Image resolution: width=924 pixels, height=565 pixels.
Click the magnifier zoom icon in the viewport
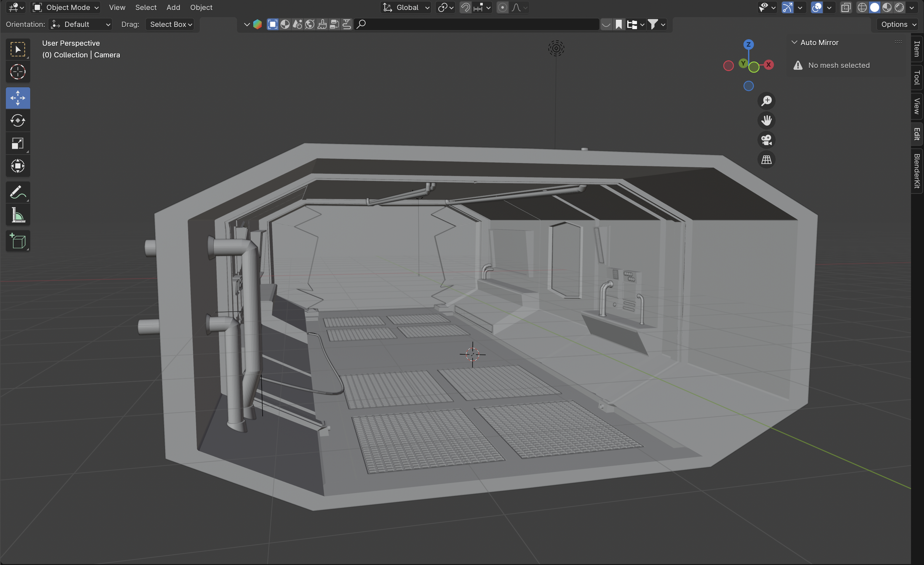[767, 100]
